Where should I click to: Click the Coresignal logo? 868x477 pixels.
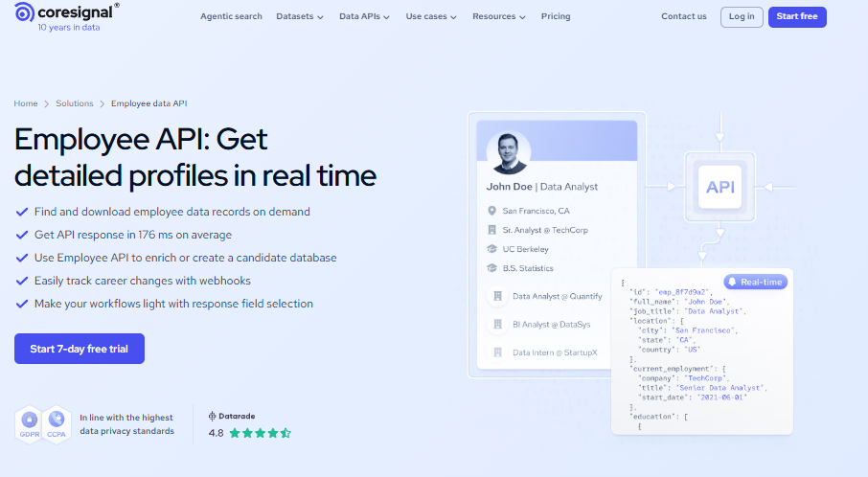point(66,12)
